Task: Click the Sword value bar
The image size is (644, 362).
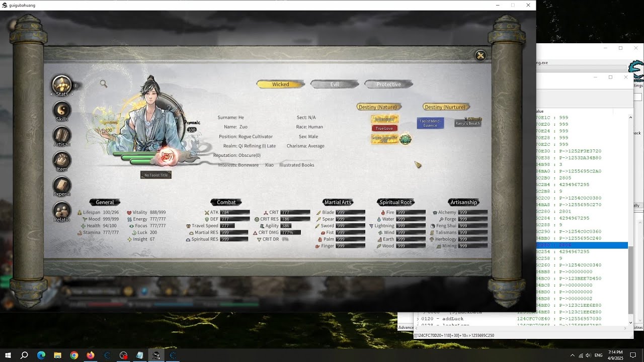Action: (350, 226)
